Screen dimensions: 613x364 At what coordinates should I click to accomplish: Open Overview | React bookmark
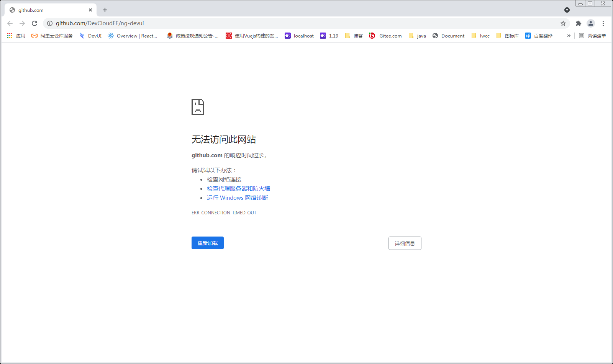click(133, 36)
